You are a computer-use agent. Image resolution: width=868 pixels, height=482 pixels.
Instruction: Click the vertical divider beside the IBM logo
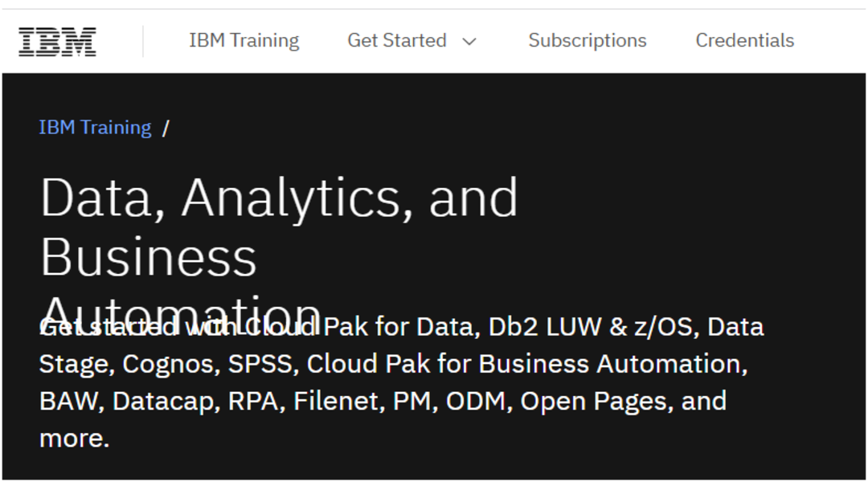(143, 42)
